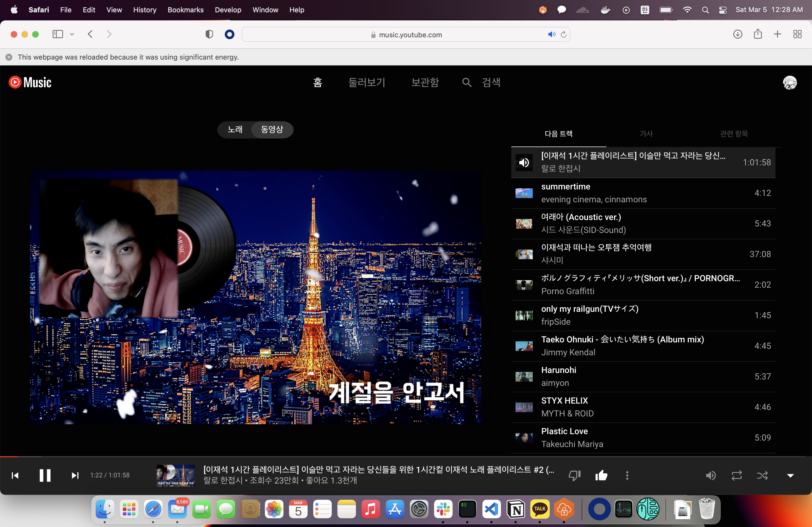Click the thumbs up like icon
812x527 pixels.
[x=601, y=475]
